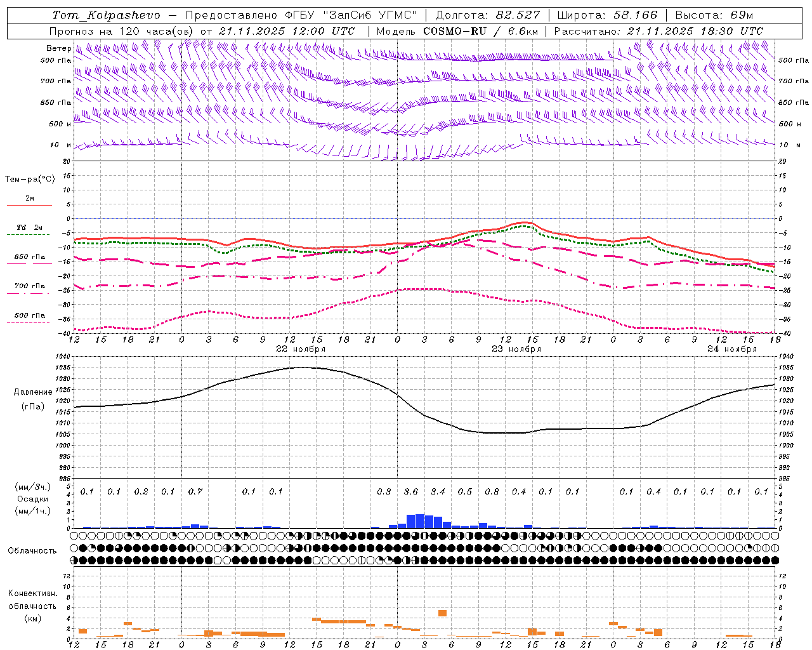Select the Широта: 58.166 latitude value
Viewport: 812px width, 650px height.
pyautogui.click(x=608, y=15)
